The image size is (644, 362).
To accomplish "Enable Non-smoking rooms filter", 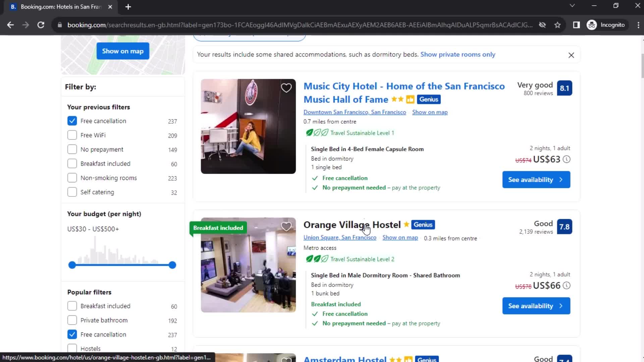I will point(72,178).
